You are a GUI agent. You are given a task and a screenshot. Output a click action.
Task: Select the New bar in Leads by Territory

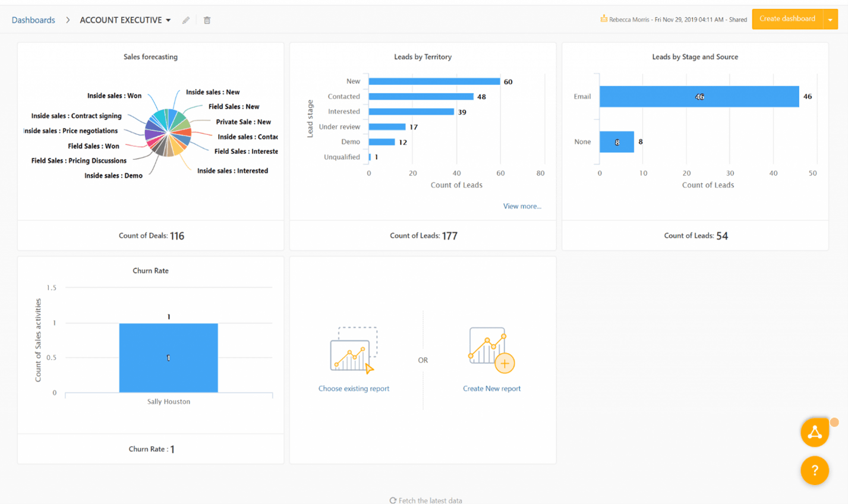(x=434, y=81)
